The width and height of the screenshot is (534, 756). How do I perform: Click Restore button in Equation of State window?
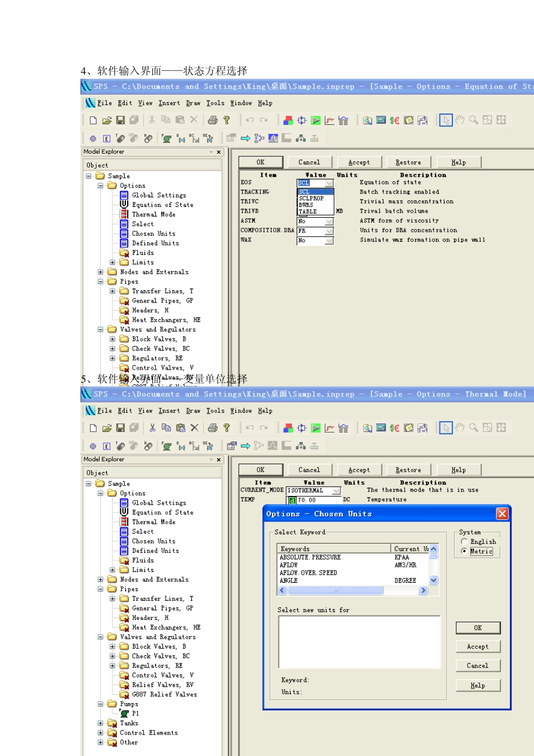(408, 163)
